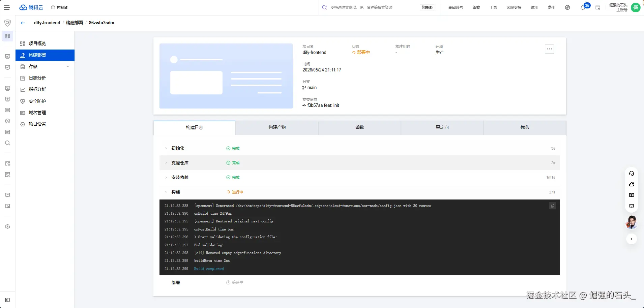Go back with the left arrow
The height and width of the screenshot is (308, 644).
point(23,23)
